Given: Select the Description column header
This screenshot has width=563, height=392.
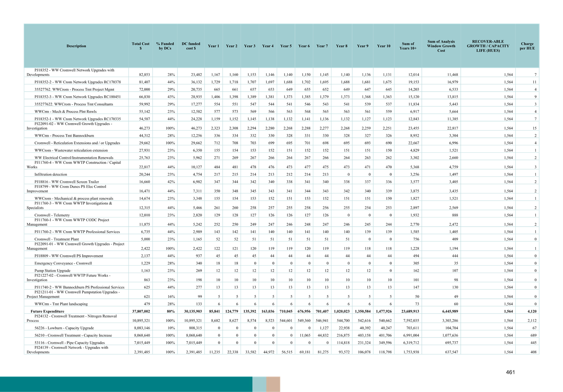Looking at the screenshot, I should 76,46.
